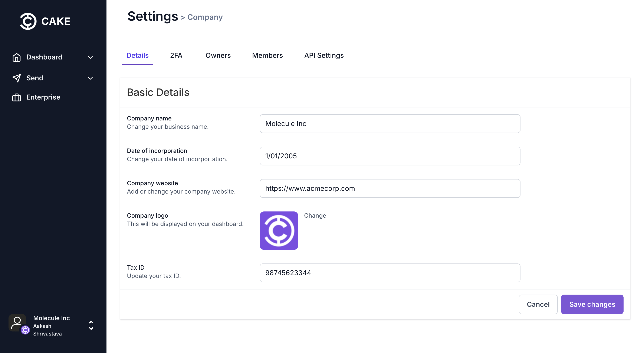The height and width of the screenshot is (353, 644).
Task: Click the purple company logo thumbnail
Action: coord(279,231)
